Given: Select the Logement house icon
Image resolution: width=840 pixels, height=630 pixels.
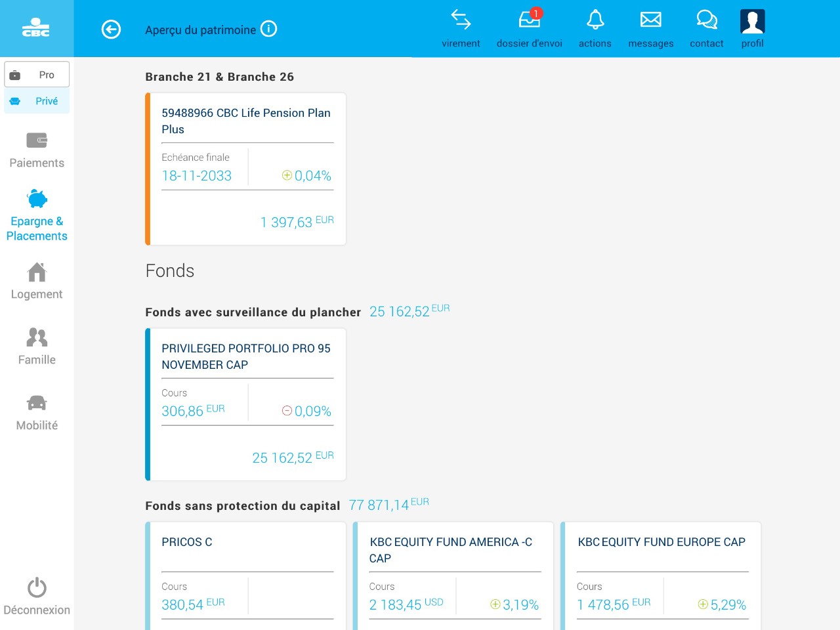Looking at the screenshot, I should click(37, 272).
